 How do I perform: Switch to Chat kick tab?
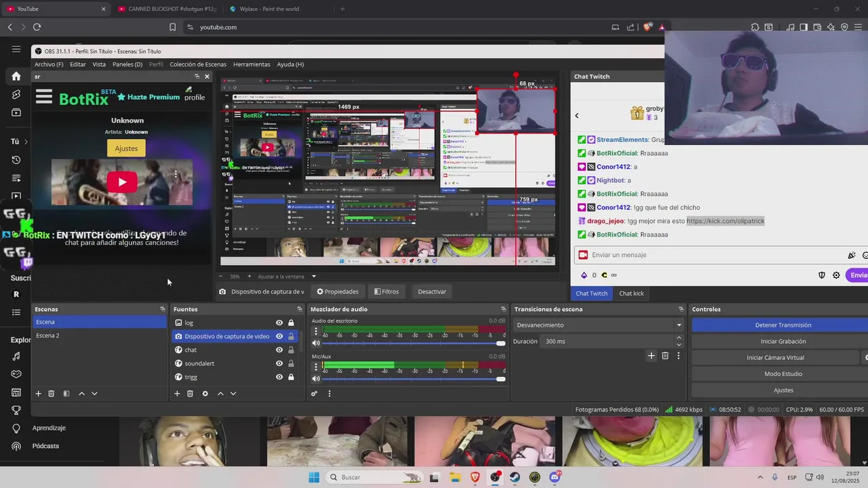pos(631,293)
